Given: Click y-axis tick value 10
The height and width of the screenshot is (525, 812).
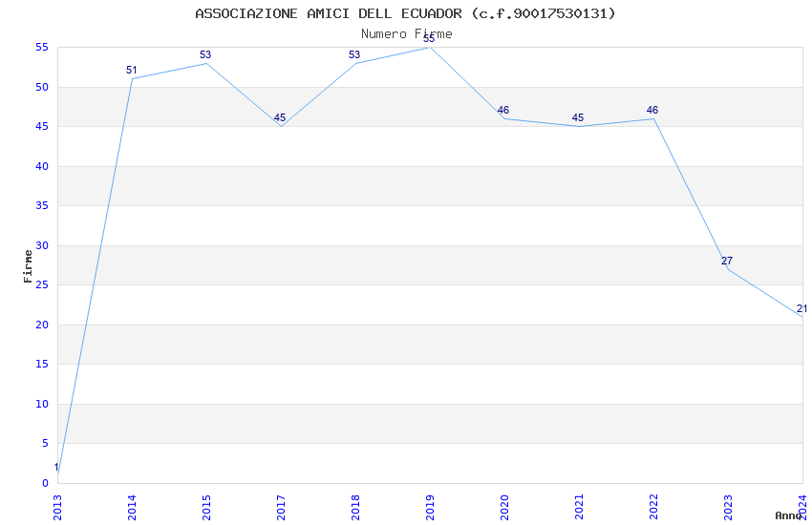Looking at the screenshot, I should pyautogui.click(x=42, y=404).
